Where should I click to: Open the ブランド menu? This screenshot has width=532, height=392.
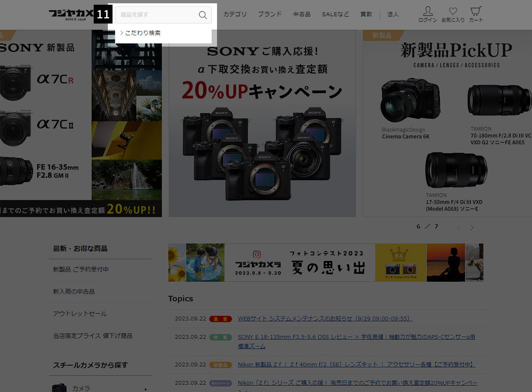click(x=270, y=14)
